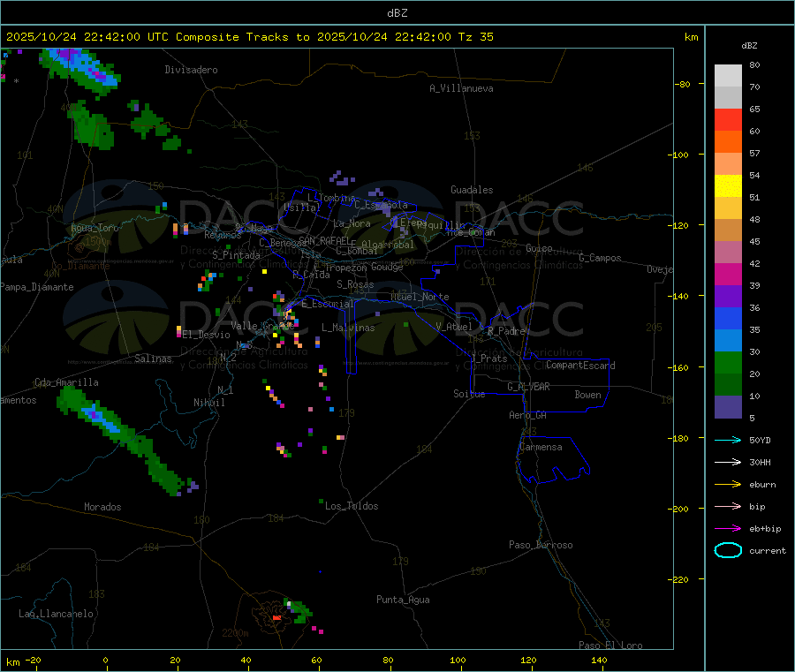Click the 'CompantEscard' map label
This screenshot has height=672, width=795.
tap(580, 365)
